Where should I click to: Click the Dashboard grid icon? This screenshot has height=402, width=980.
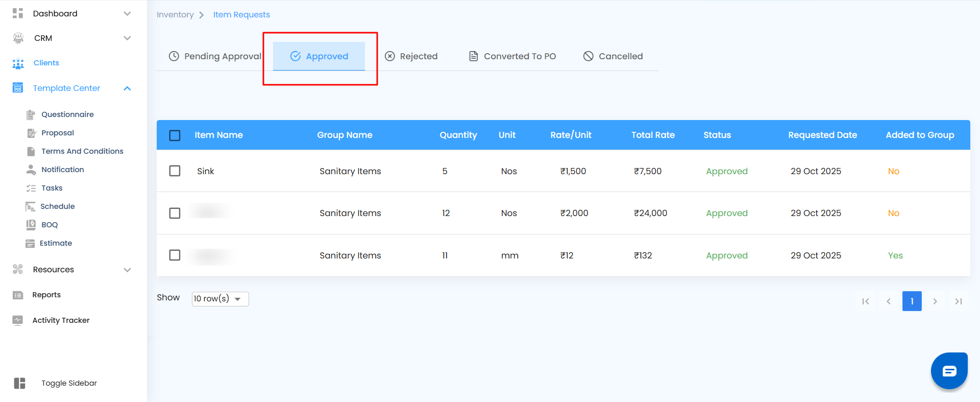coord(18,13)
